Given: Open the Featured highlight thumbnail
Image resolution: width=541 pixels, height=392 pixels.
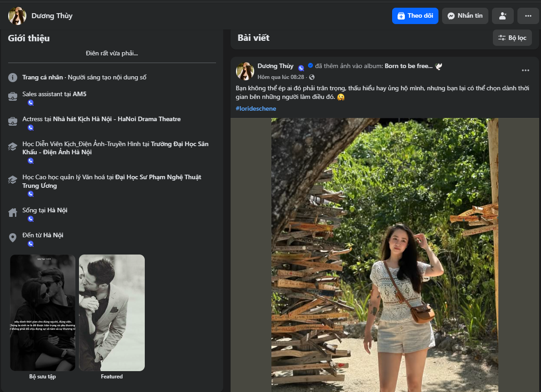Looking at the screenshot, I should [112, 313].
